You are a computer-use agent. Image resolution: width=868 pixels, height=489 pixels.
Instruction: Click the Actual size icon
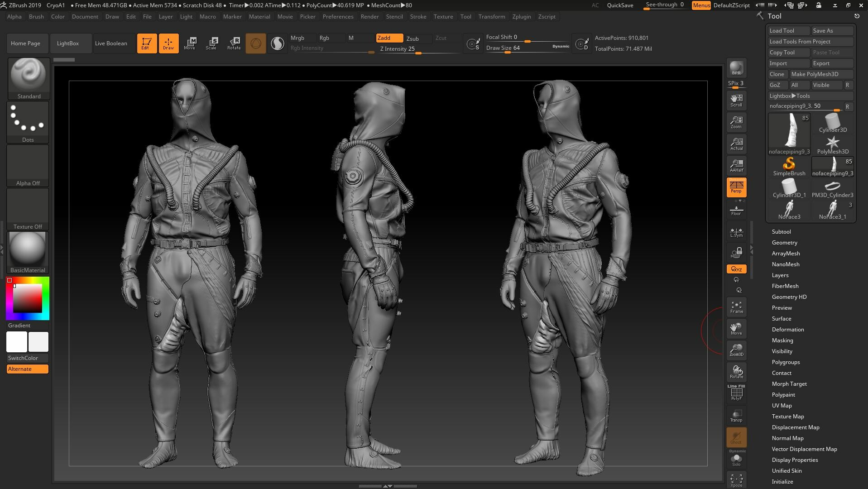[x=736, y=144]
